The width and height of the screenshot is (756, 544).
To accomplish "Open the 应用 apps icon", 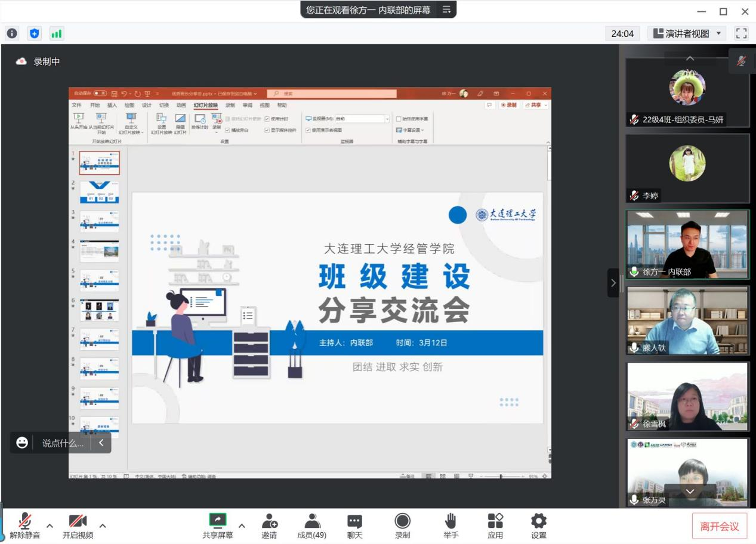I will click(x=495, y=526).
